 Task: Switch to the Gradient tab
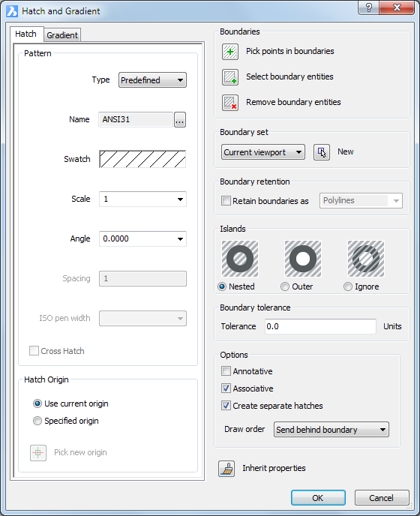pyautogui.click(x=62, y=35)
